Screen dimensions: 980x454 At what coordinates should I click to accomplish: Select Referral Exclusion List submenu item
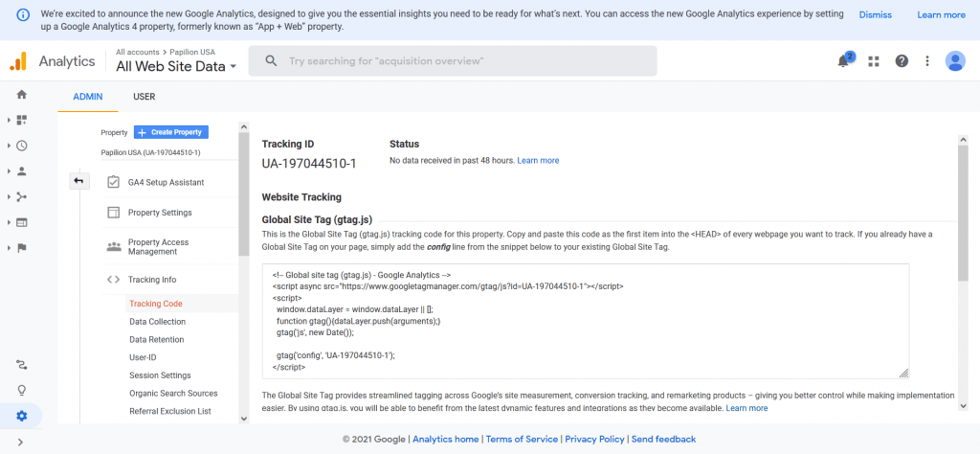(170, 412)
